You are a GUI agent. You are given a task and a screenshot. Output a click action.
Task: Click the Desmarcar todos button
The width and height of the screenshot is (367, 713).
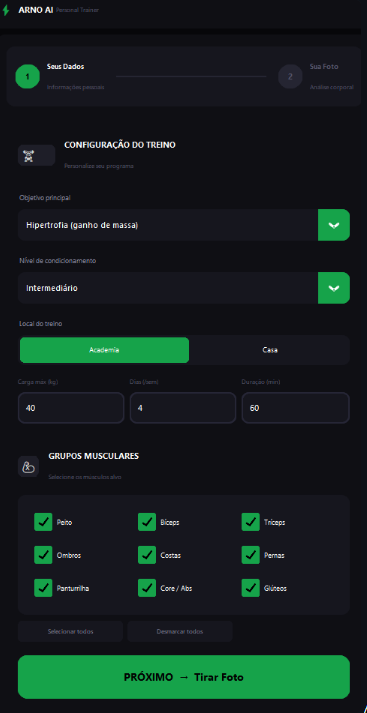tap(180, 632)
